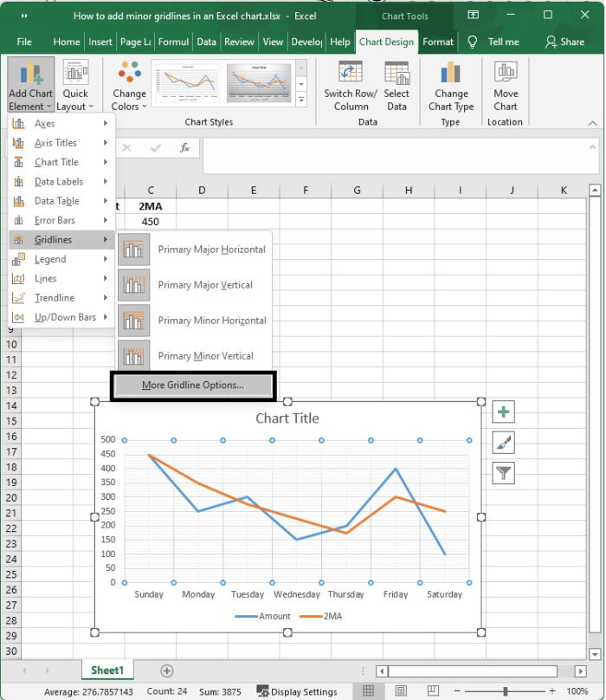Select second gray chart style thumbnail
The height and width of the screenshot is (700, 606).
tap(259, 83)
